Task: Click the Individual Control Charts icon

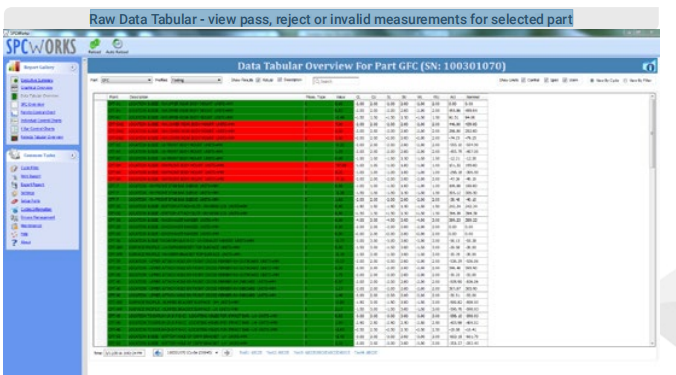Action: point(15,121)
